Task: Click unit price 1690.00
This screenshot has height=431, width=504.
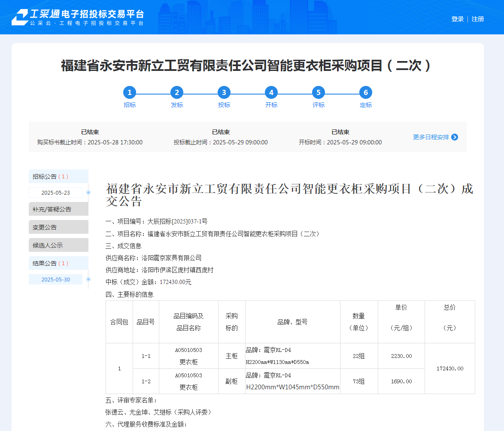Action: pyautogui.click(x=401, y=382)
